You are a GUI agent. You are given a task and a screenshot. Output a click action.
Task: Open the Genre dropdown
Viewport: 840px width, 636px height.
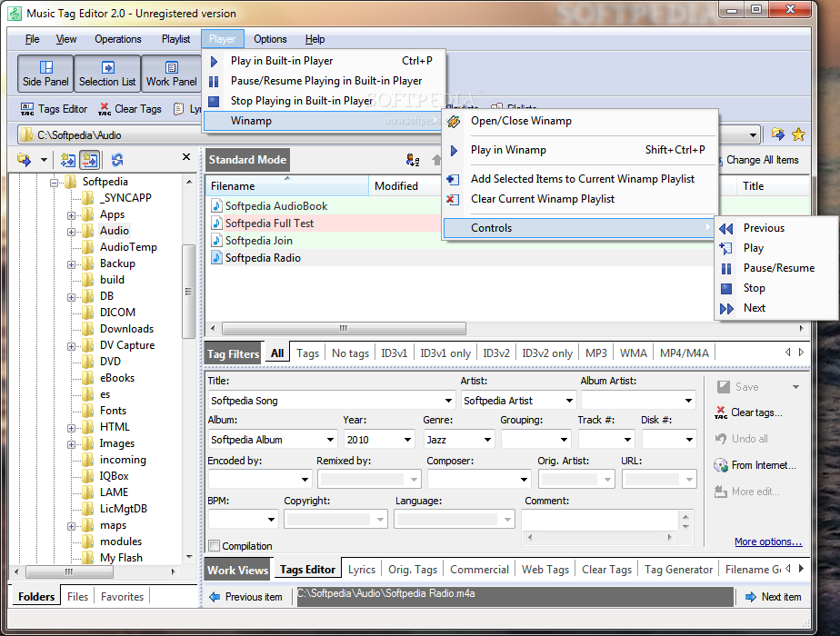tap(487, 440)
